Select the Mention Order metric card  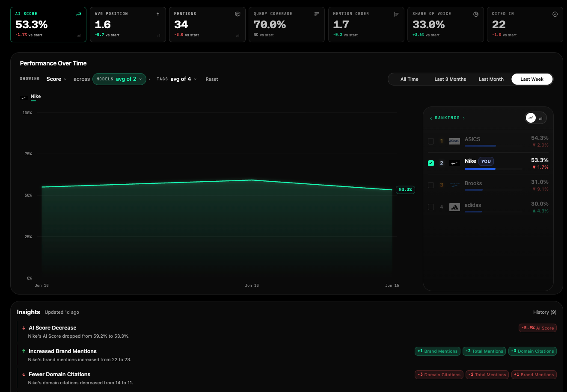click(366, 24)
